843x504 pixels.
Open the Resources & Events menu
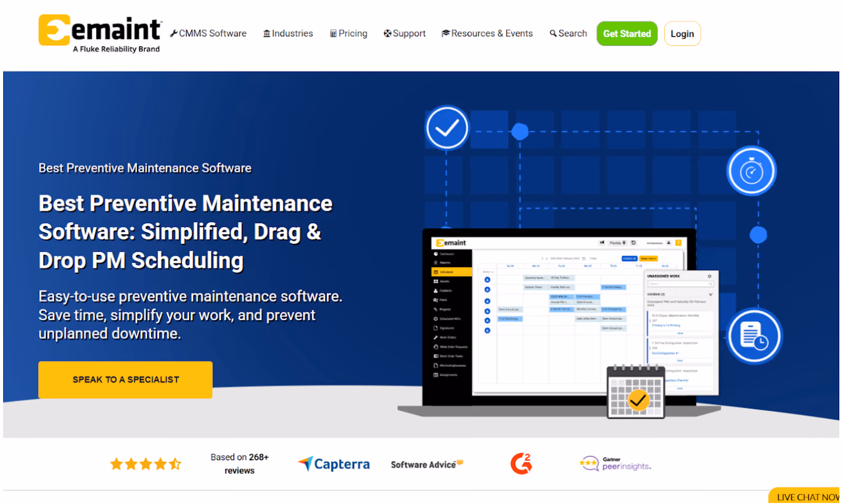[x=487, y=33]
